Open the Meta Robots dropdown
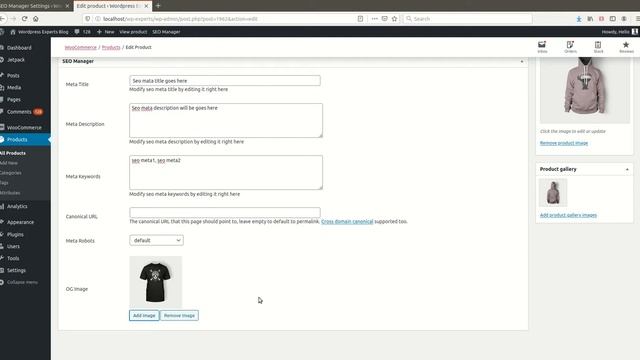Viewport: 640px width, 360px height. (x=156, y=240)
